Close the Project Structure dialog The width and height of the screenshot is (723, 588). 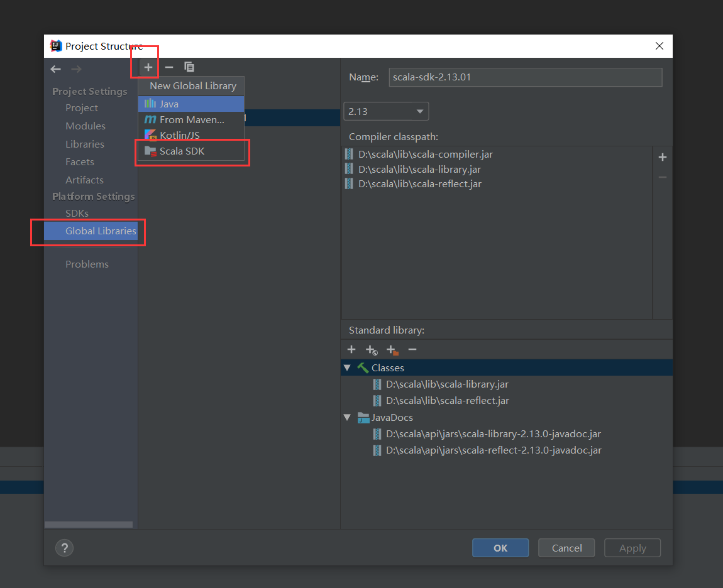(x=660, y=46)
